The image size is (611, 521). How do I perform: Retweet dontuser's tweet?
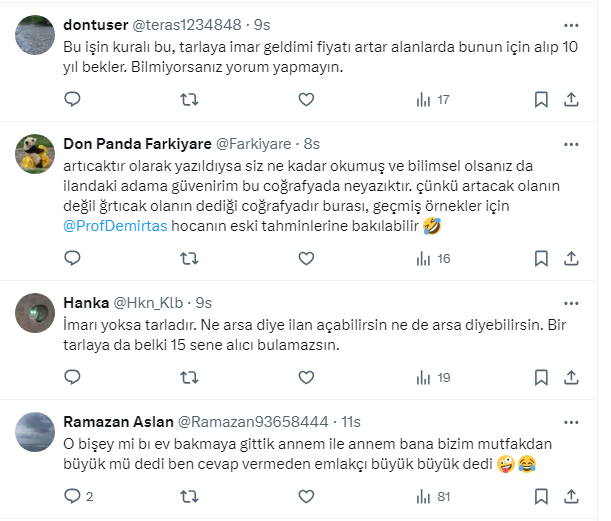(188, 100)
